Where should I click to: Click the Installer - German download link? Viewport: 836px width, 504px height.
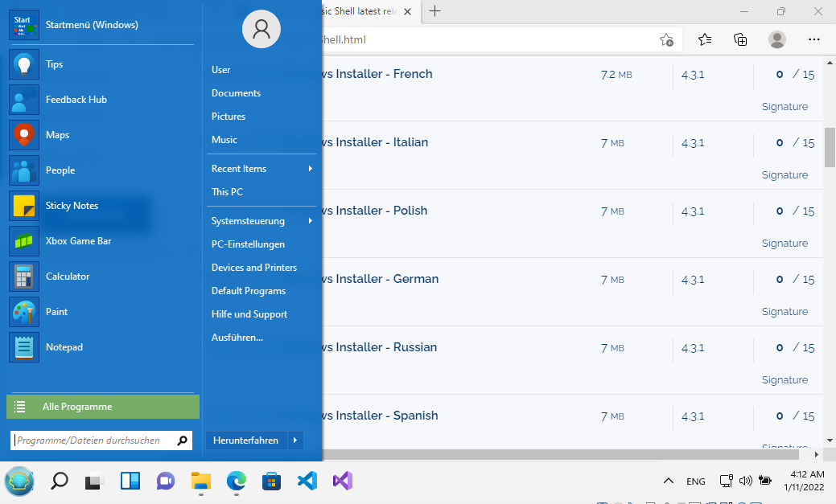pyautogui.click(x=381, y=279)
